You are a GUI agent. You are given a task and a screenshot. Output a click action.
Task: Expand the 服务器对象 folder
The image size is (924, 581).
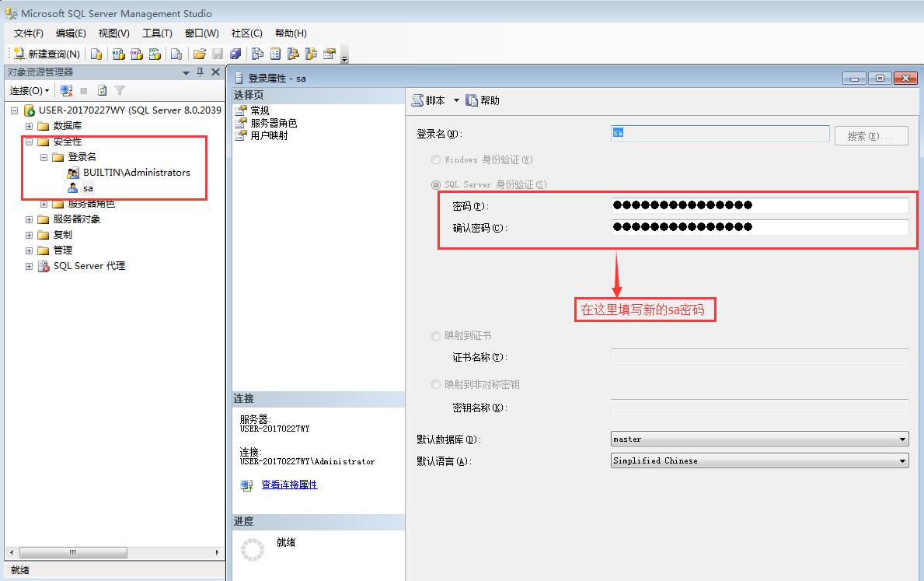29,219
